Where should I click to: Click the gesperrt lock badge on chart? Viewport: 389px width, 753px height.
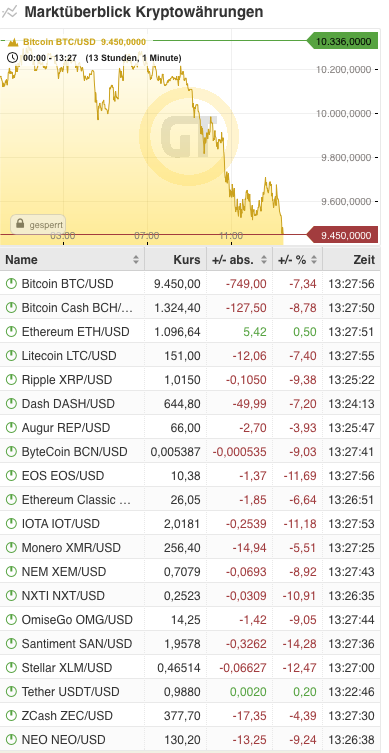click(x=38, y=224)
